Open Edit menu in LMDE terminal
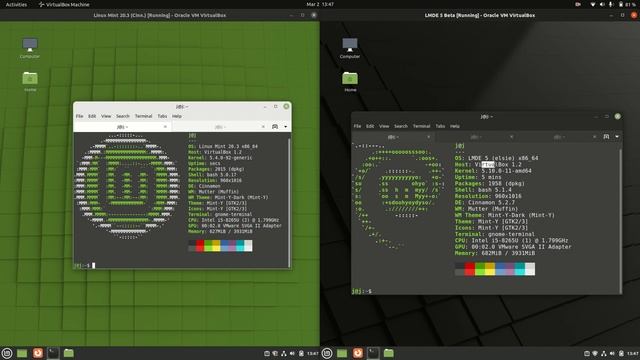640x360 pixels. (x=370, y=126)
